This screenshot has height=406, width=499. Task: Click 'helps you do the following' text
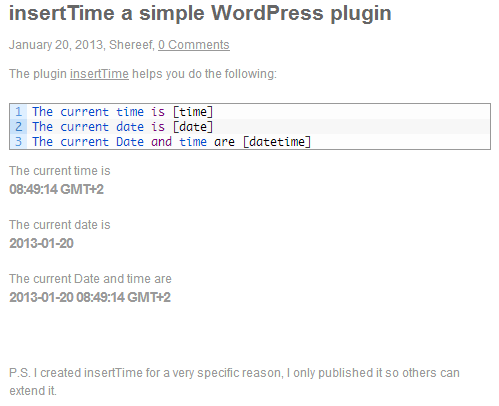[204, 74]
